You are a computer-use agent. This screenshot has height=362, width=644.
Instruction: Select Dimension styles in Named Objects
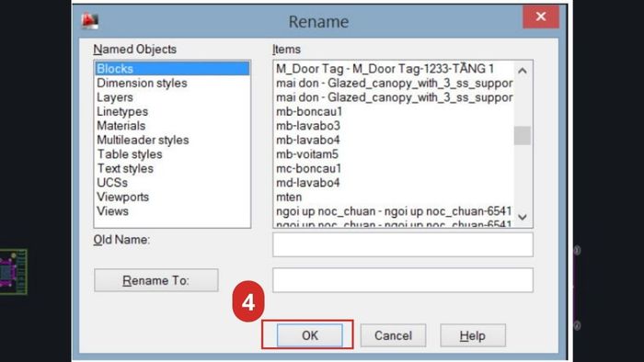tap(142, 83)
